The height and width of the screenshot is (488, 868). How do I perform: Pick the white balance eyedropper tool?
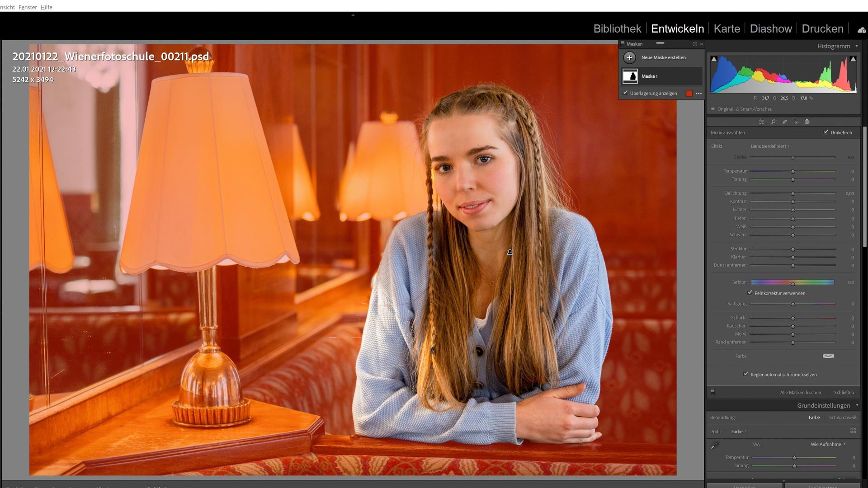[715, 445]
